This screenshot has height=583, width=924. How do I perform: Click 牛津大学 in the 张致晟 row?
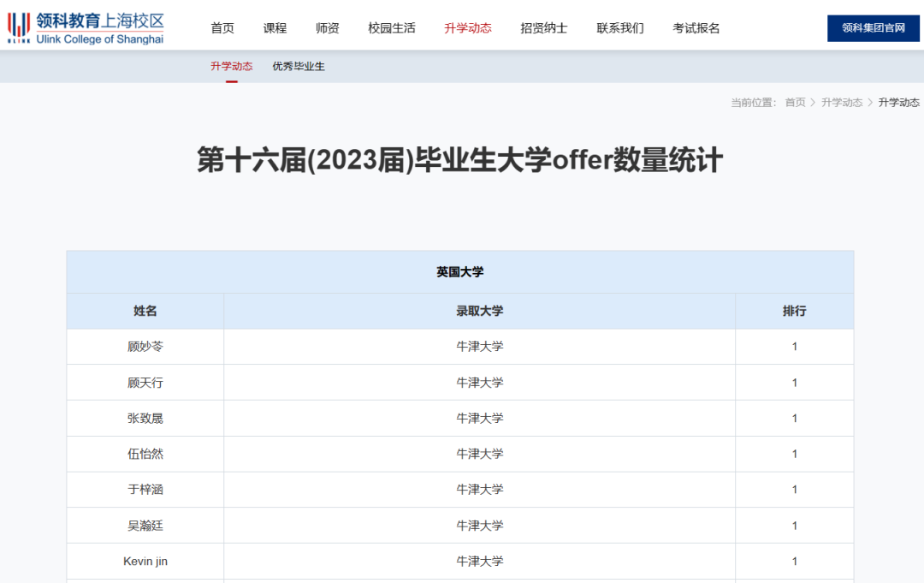(480, 419)
